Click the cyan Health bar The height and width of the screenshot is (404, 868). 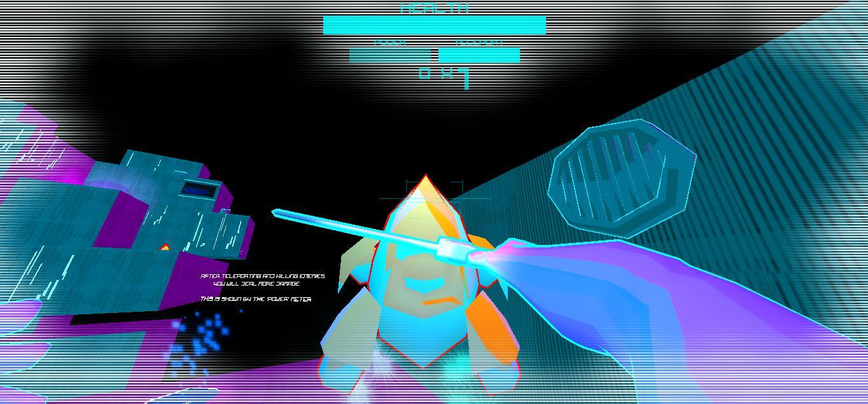[434, 25]
